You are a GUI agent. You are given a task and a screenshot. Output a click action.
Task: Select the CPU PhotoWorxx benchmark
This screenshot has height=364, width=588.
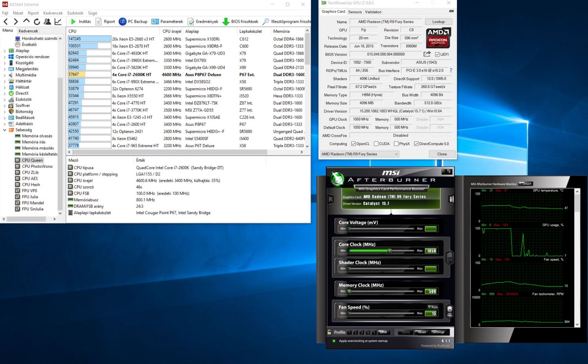(37, 166)
